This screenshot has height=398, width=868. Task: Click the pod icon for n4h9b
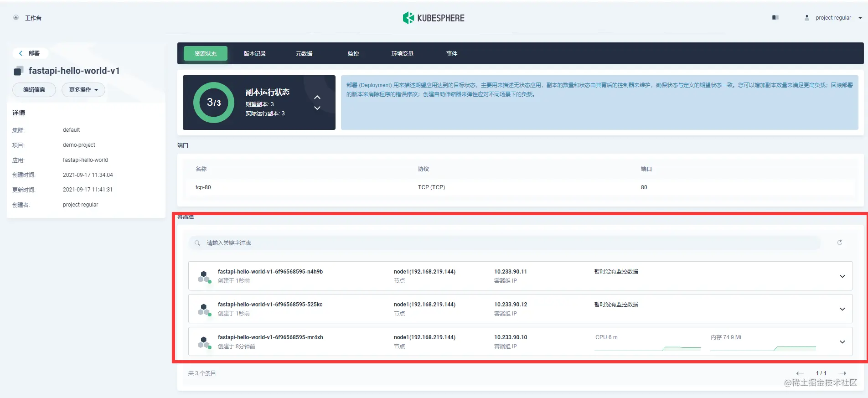pos(204,276)
